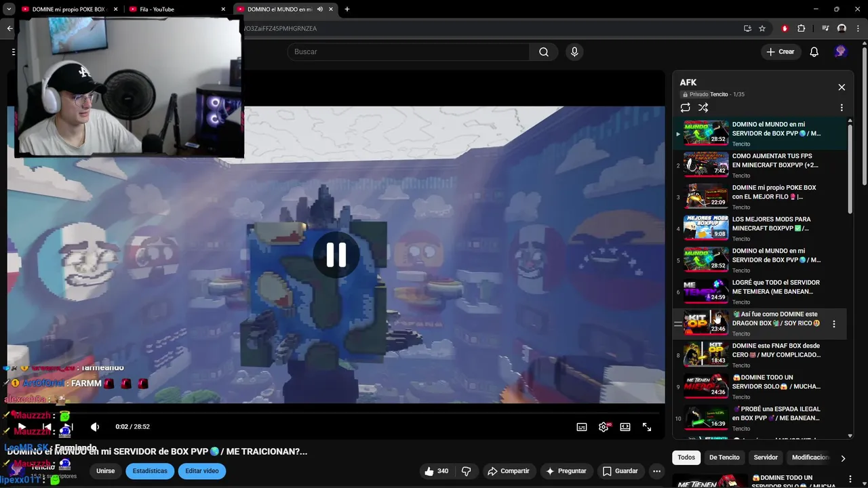Dislike the video
This screenshot has height=488, width=868.
coord(466,471)
